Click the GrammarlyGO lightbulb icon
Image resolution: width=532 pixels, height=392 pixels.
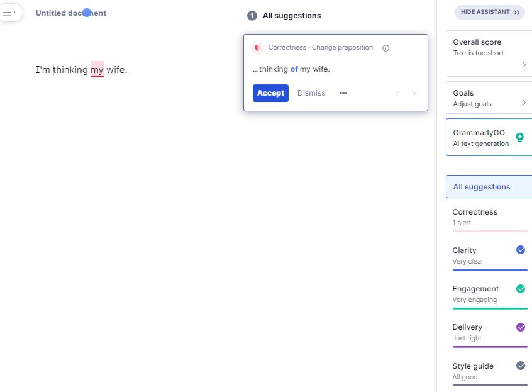pyautogui.click(x=519, y=137)
